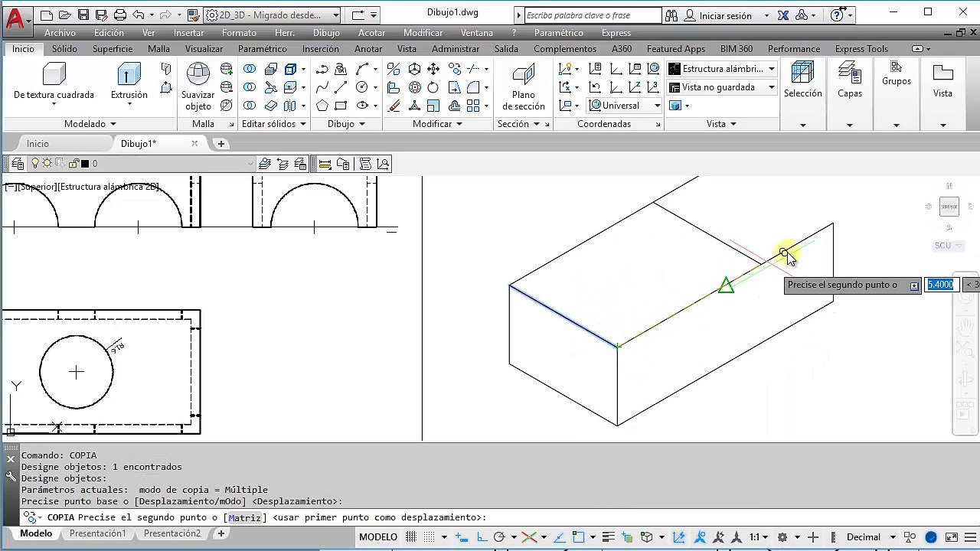Expand the Modificar panel

pos(438,124)
